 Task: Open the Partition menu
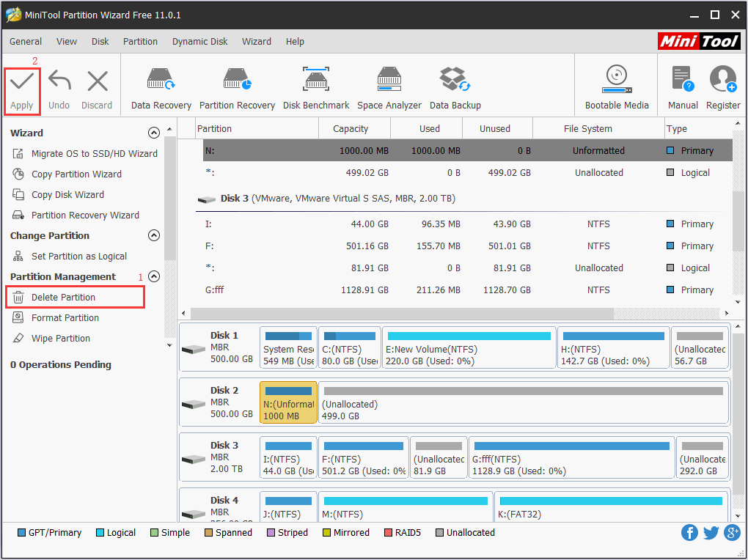click(140, 42)
